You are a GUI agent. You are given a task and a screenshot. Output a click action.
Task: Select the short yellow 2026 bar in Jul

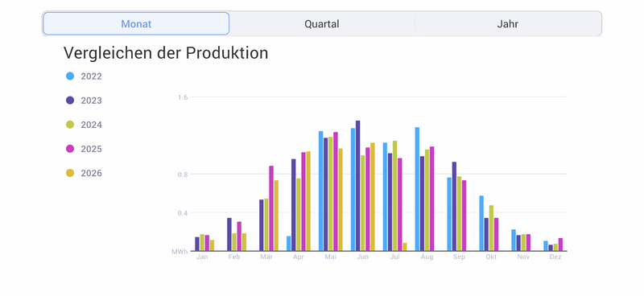tap(405, 247)
